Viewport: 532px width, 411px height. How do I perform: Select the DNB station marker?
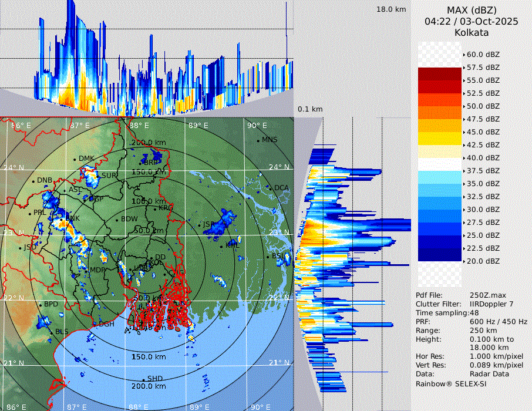pos(33,181)
